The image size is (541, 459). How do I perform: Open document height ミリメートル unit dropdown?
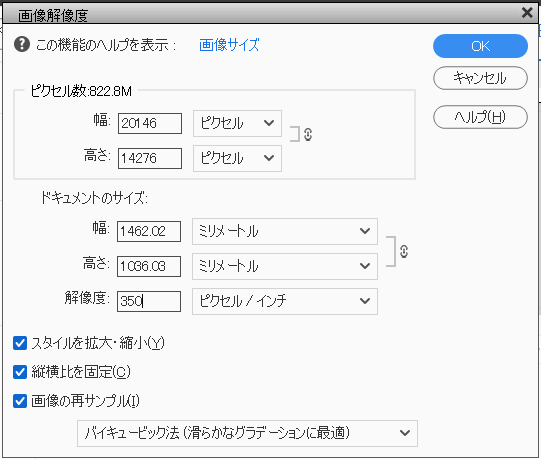click(x=285, y=266)
